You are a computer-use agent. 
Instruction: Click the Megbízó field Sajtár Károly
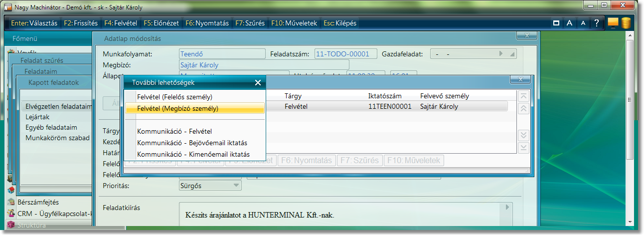264,65
